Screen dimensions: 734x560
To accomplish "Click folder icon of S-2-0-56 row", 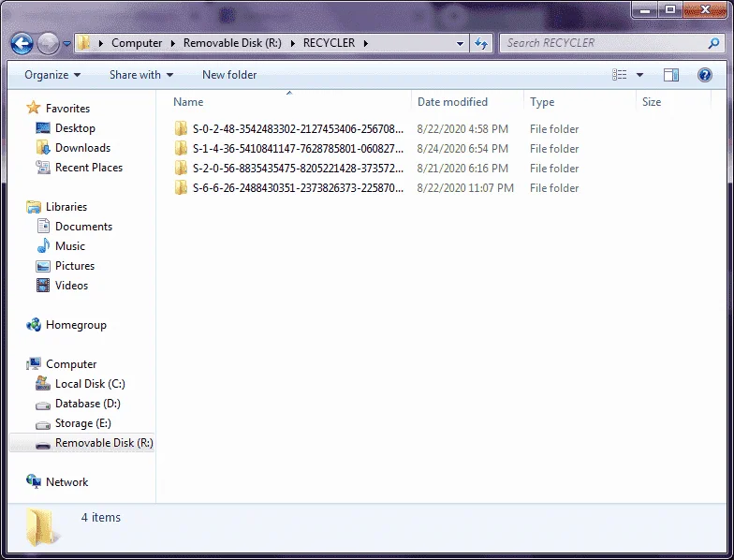I will click(181, 168).
